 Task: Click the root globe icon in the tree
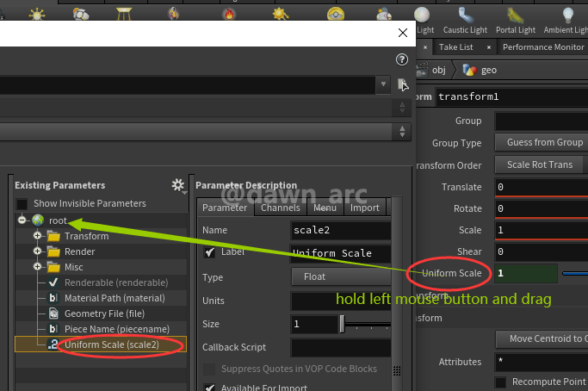38,220
